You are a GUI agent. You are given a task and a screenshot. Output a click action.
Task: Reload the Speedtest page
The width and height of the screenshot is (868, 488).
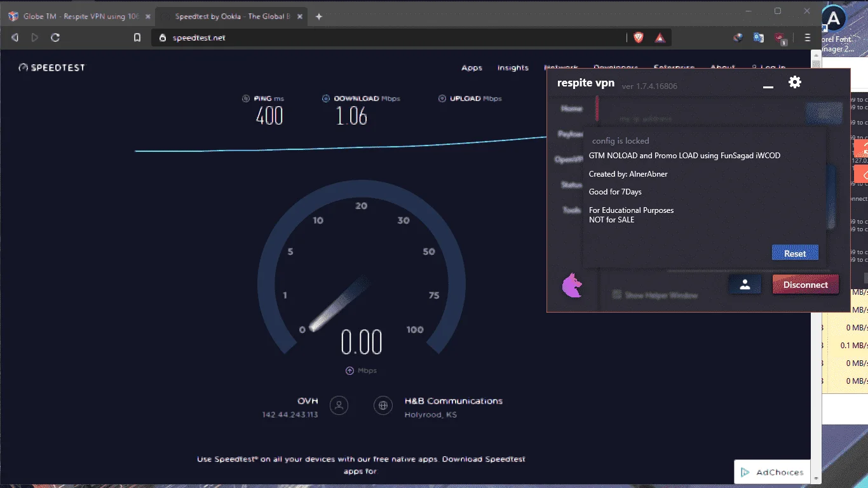(55, 37)
